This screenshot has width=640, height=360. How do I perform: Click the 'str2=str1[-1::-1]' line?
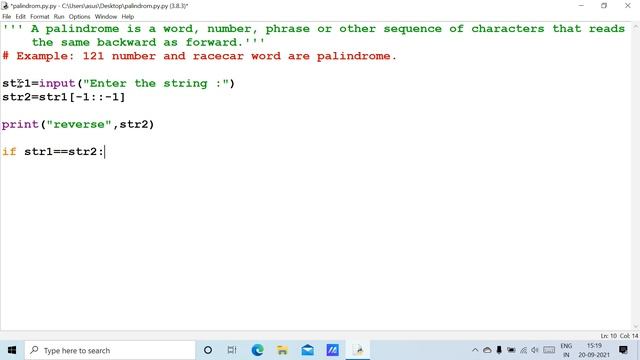[63, 97]
